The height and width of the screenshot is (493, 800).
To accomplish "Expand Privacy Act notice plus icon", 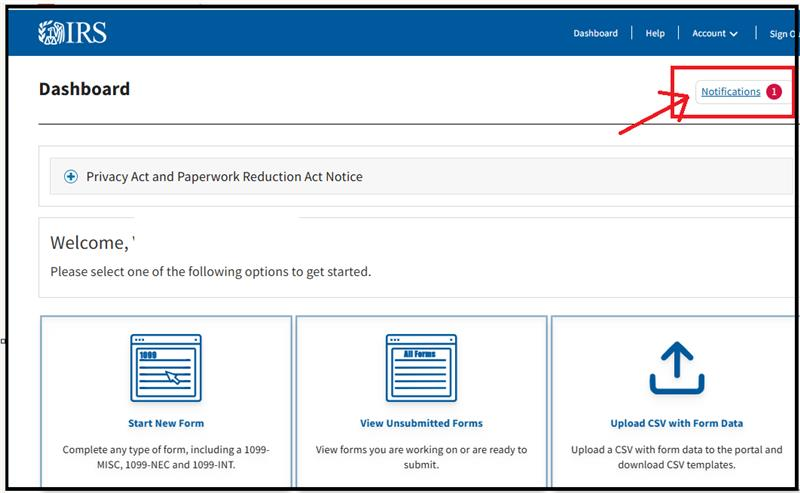I will [x=71, y=177].
